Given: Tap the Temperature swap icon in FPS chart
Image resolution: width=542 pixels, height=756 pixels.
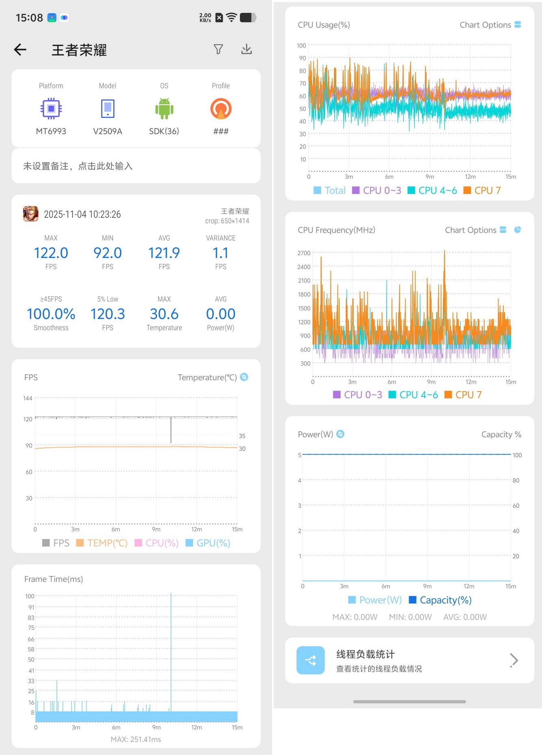Looking at the screenshot, I should [x=244, y=377].
